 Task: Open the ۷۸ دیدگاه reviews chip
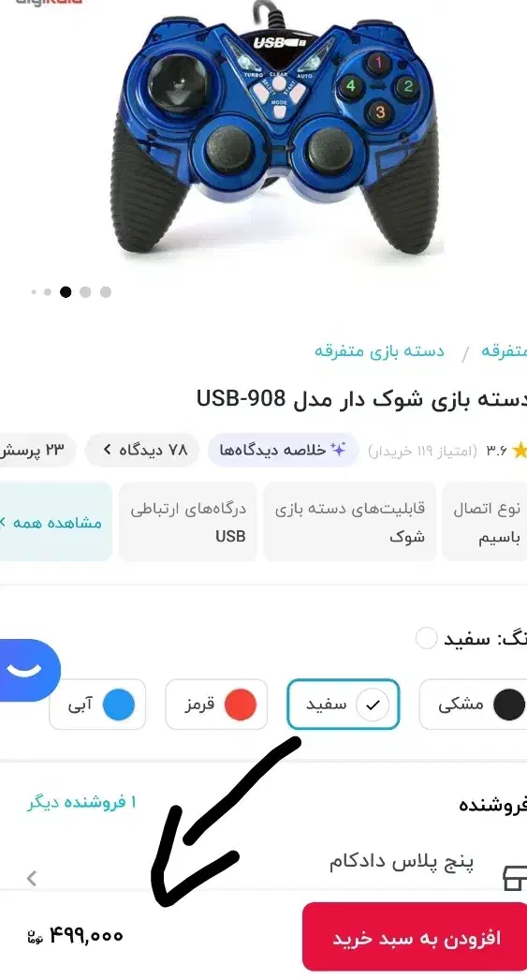[x=142, y=450]
